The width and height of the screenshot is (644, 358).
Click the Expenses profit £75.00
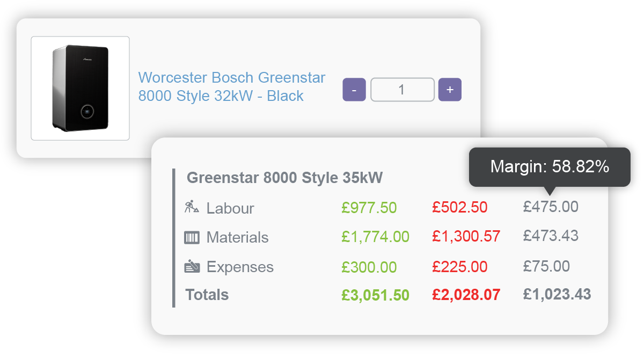[547, 266]
